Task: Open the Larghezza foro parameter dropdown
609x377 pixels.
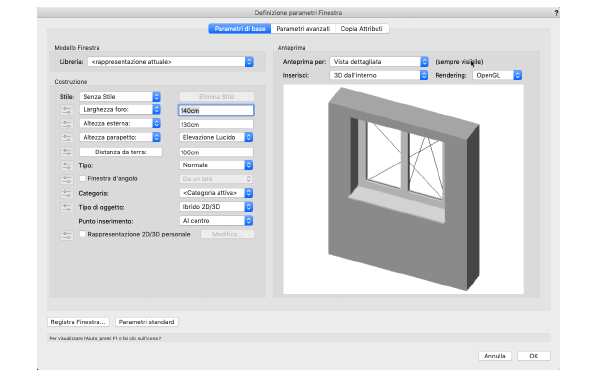Action: coord(120,109)
